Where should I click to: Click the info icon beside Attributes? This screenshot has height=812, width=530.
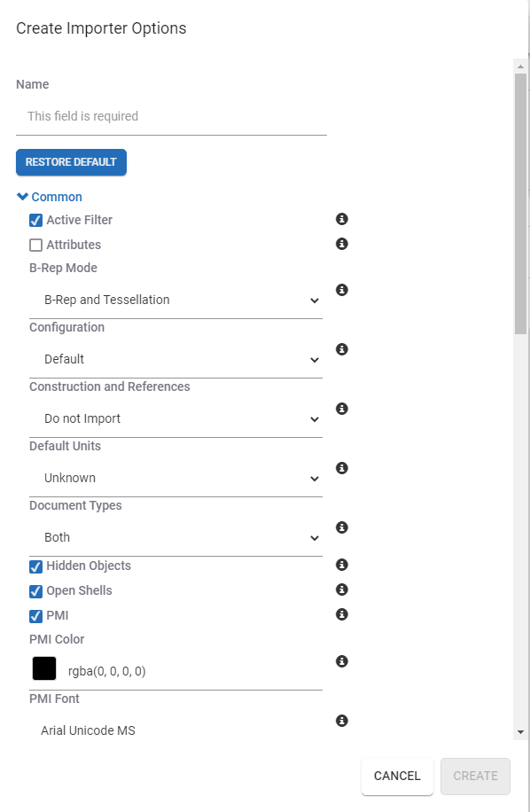[341, 244]
